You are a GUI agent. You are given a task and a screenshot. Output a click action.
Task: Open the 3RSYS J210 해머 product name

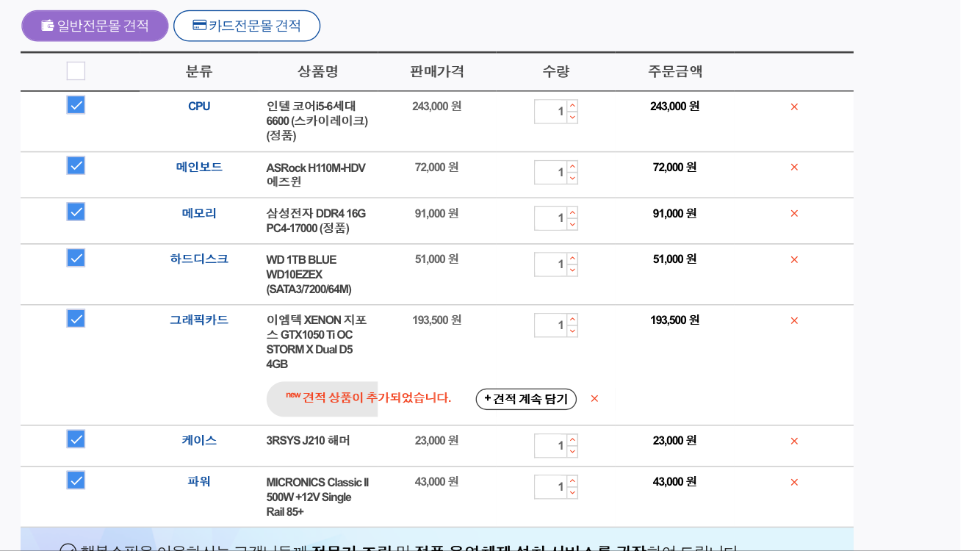[308, 441]
